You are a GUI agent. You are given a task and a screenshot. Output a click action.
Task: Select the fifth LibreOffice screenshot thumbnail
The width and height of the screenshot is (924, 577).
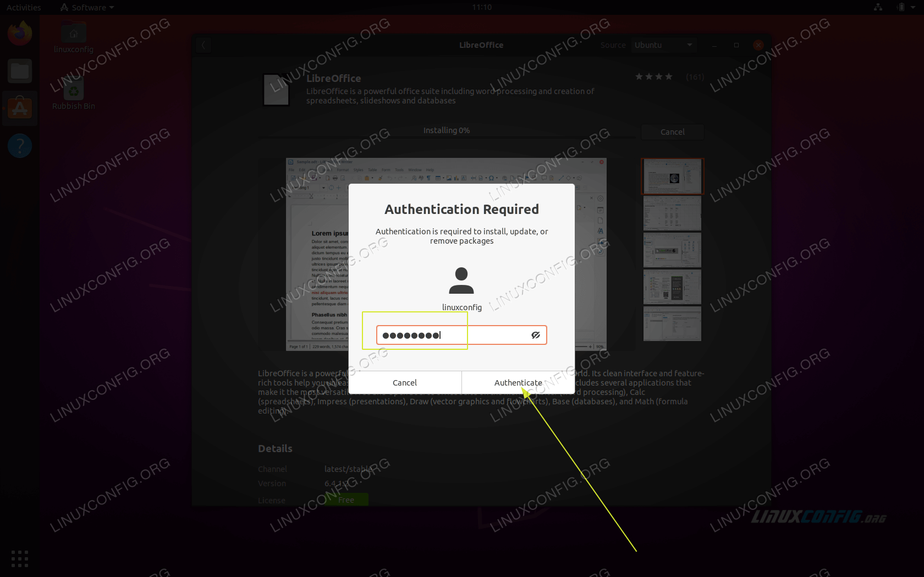pyautogui.click(x=672, y=323)
